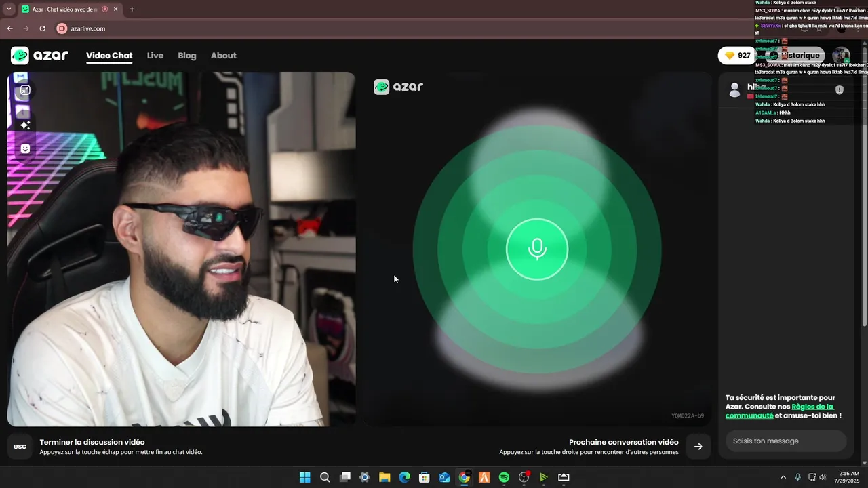Click the Terminer la discussion vidéo label
The image size is (868, 488).
[92, 442]
